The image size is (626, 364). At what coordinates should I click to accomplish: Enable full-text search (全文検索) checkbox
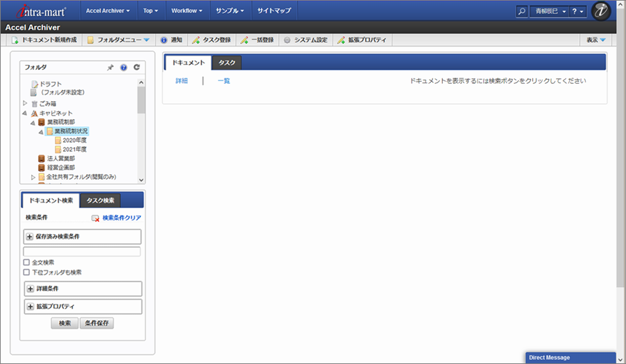(x=26, y=262)
